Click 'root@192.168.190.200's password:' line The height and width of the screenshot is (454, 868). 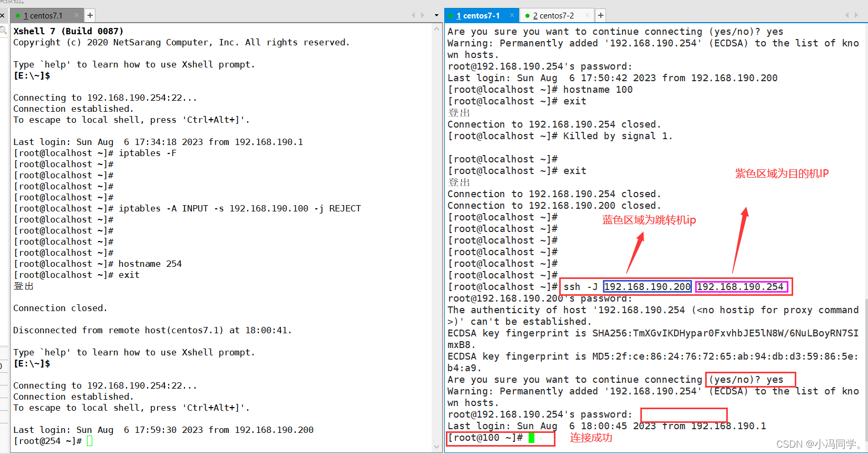pos(540,298)
